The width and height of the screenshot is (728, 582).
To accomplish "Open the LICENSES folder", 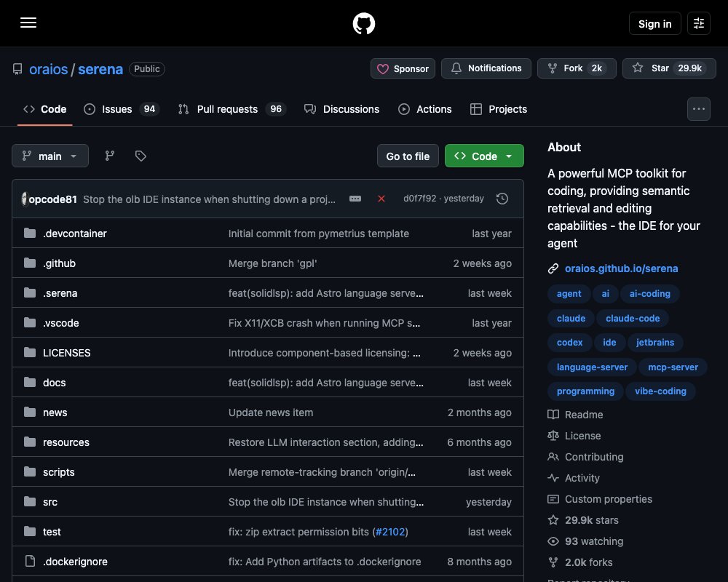I will [x=67, y=353].
